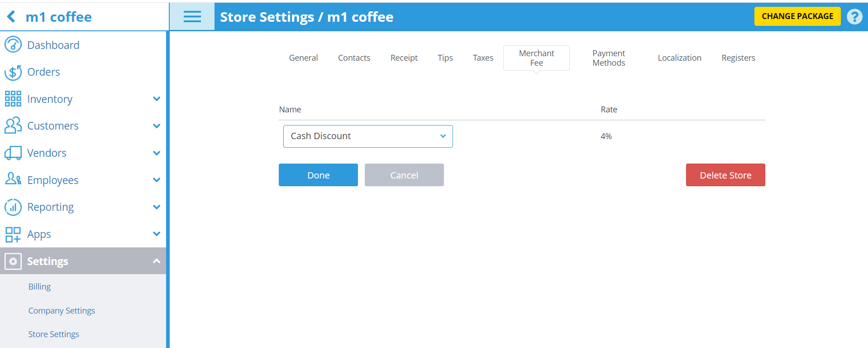Expand the Employees submenu chevron

[x=157, y=180]
